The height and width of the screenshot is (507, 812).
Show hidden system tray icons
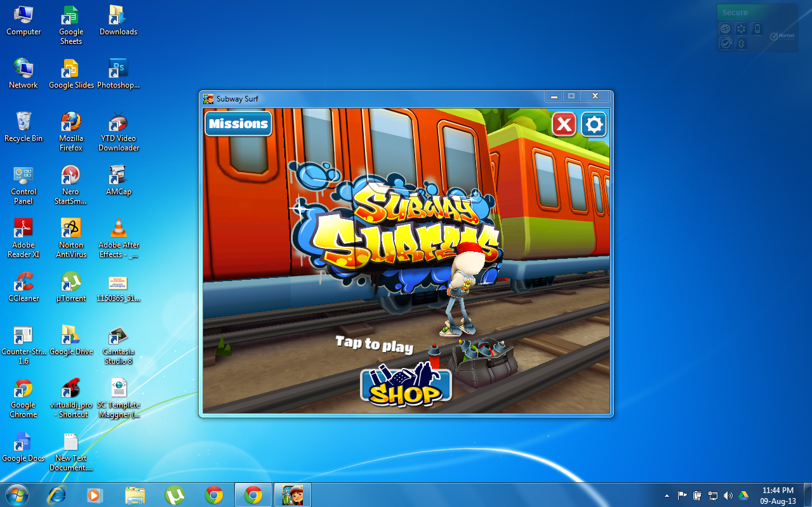(x=667, y=496)
